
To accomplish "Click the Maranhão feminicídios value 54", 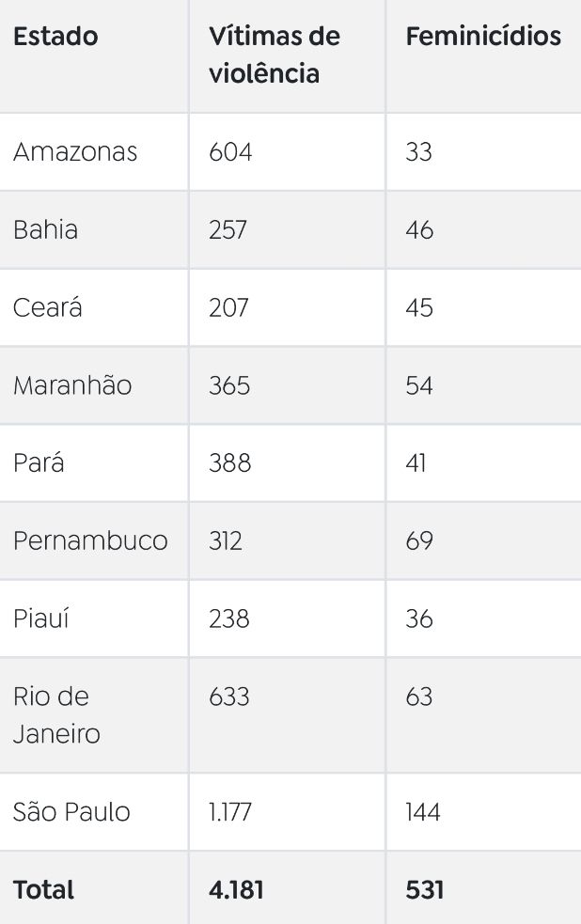I will point(419,385).
